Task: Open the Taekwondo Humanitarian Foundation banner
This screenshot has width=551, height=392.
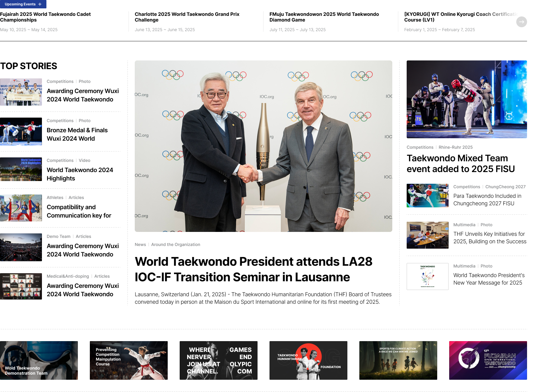Action: (x=308, y=360)
